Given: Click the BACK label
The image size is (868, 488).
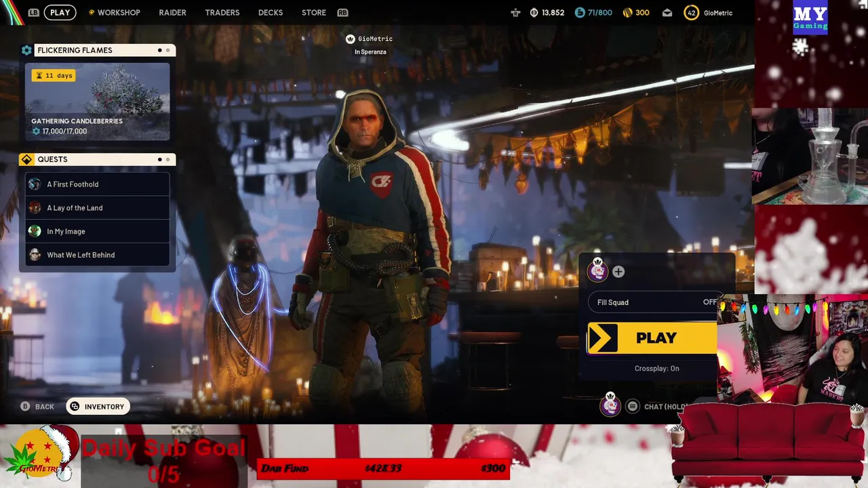Looking at the screenshot, I should tap(45, 407).
